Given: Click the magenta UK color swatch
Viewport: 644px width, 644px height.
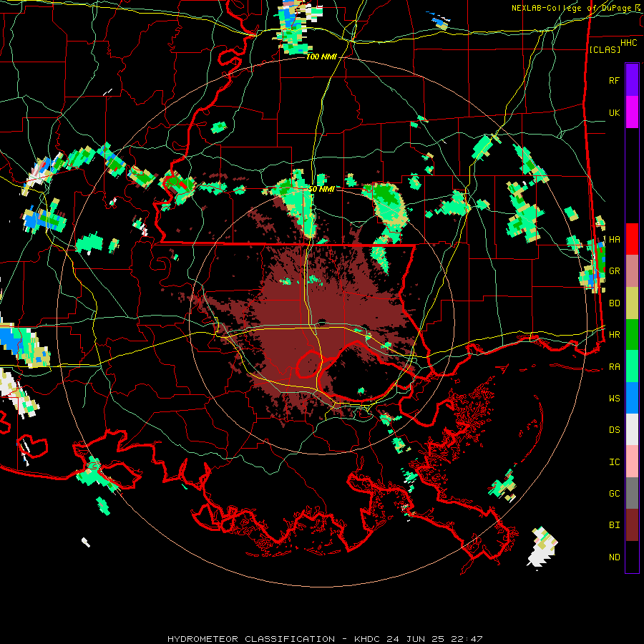Looking at the screenshot, I should tap(632, 112).
